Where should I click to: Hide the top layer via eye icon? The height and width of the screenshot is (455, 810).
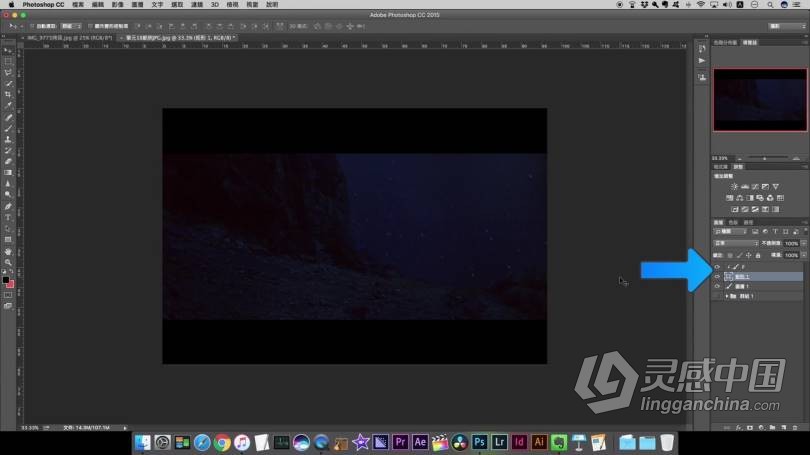[717, 267]
